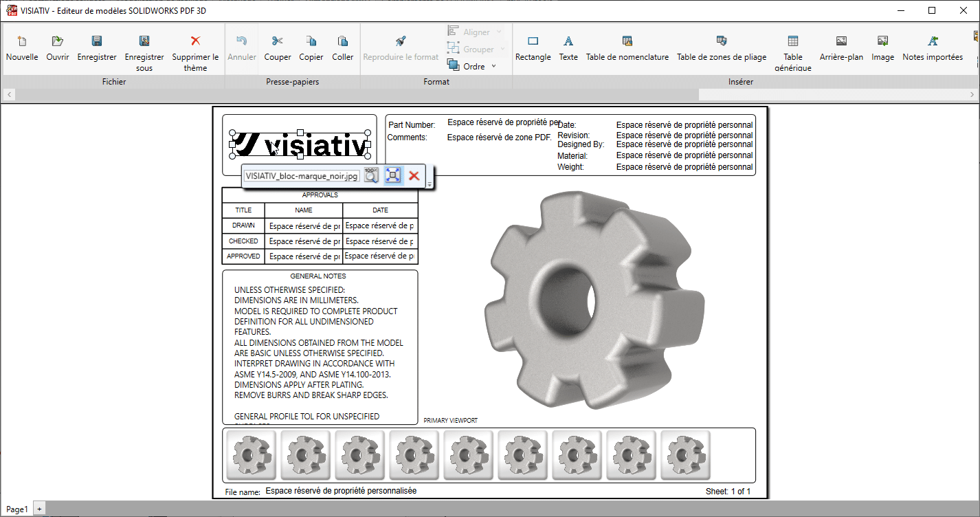This screenshot has height=517, width=980.
Task: Select the Weight: label
Action: tap(570, 167)
